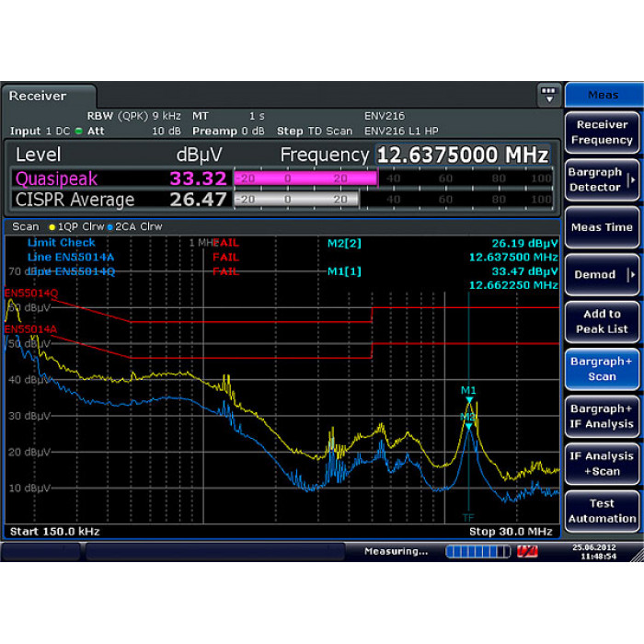Select Bargraph+ IF Analysis mode
644x644 pixels.
tap(602, 416)
